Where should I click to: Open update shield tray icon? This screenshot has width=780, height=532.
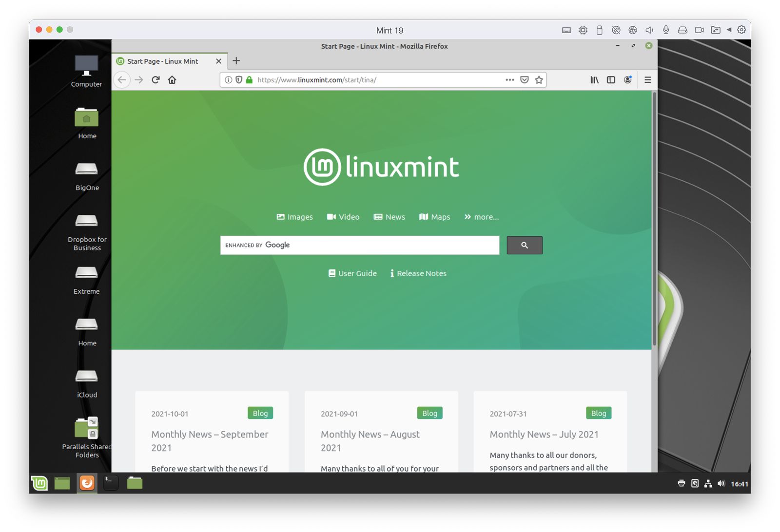695,483
